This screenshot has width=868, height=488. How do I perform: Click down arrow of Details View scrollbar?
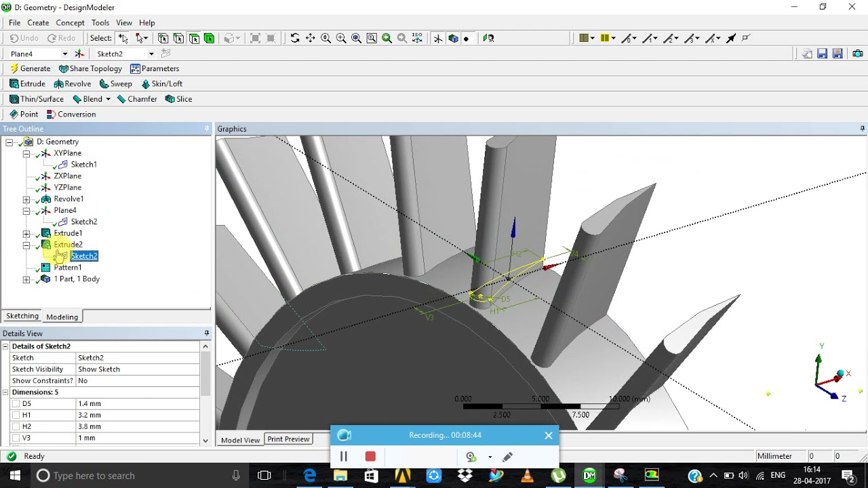click(205, 441)
